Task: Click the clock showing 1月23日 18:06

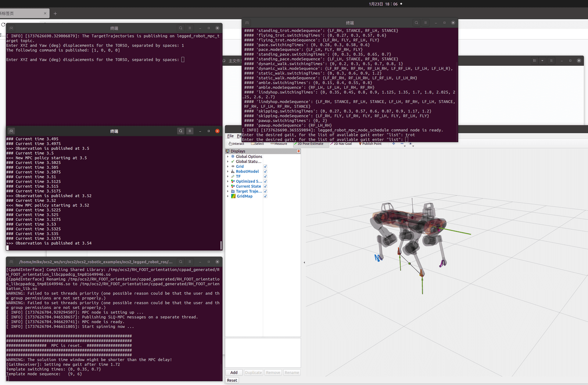Action: pyautogui.click(x=383, y=4)
